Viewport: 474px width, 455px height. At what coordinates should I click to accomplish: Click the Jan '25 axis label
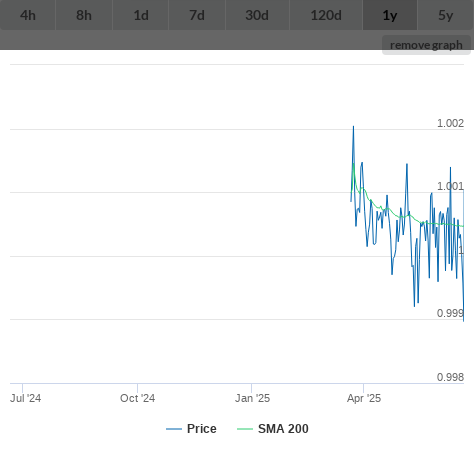click(252, 398)
